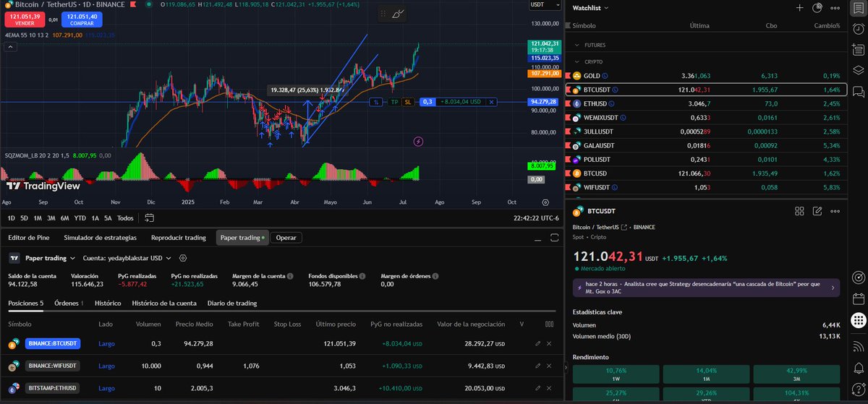Collapse the FUTURES watchlist section
868x404 pixels.
coord(577,45)
